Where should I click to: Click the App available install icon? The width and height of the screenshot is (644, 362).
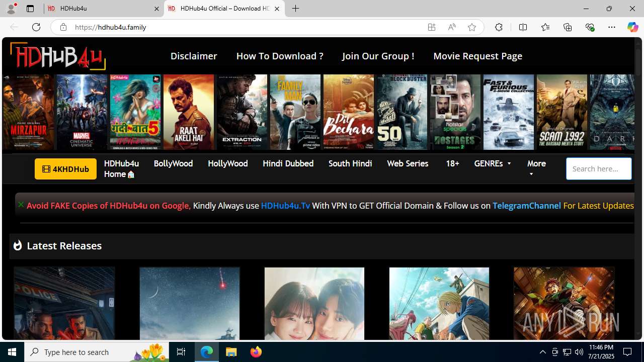click(x=432, y=27)
